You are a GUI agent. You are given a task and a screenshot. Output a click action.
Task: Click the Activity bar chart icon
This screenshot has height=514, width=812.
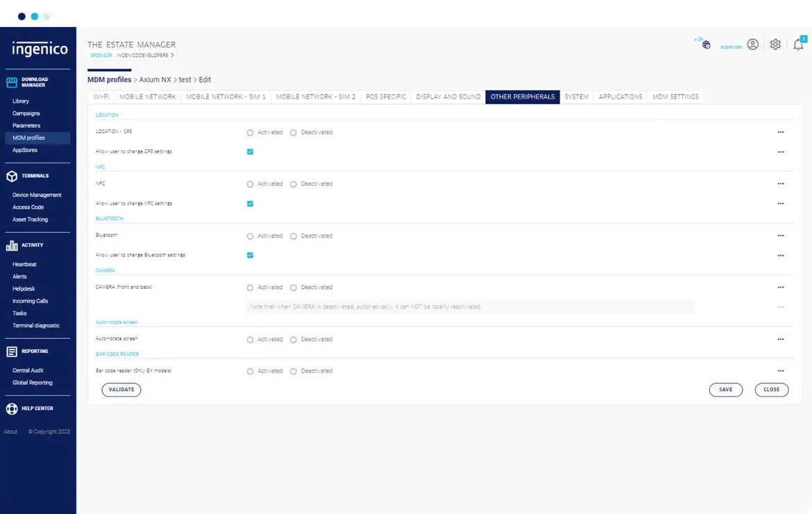click(x=12, y=245)
